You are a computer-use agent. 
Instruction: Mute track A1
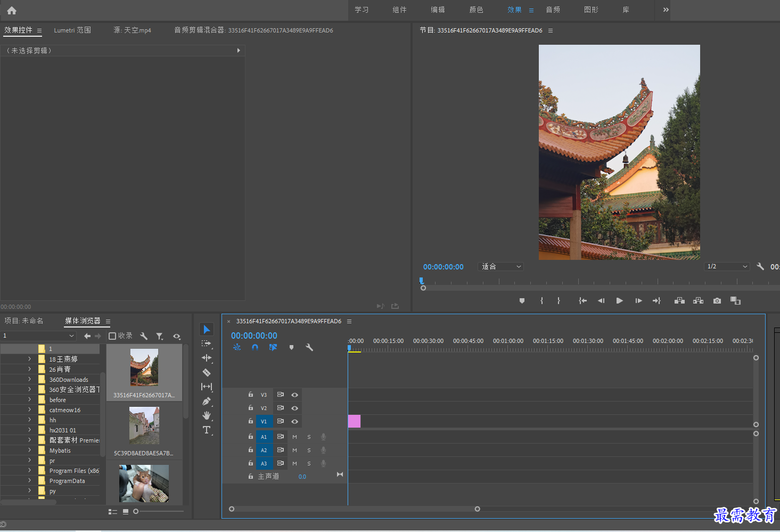point(294,437)
